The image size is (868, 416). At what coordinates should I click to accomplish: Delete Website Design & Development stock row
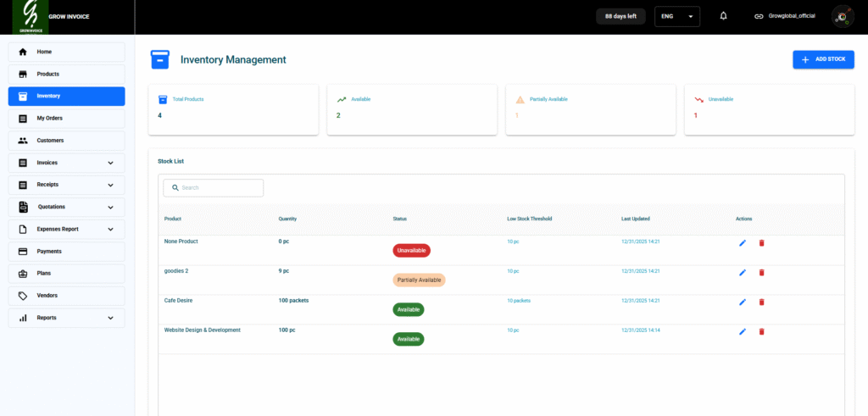[x=761, y=331]
